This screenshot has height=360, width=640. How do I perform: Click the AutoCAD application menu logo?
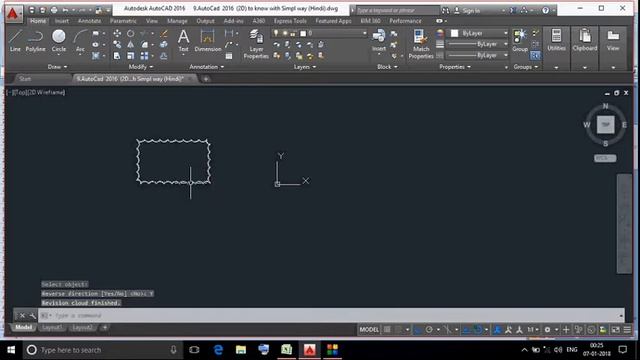pyautogui.click(x=13, y=13)
